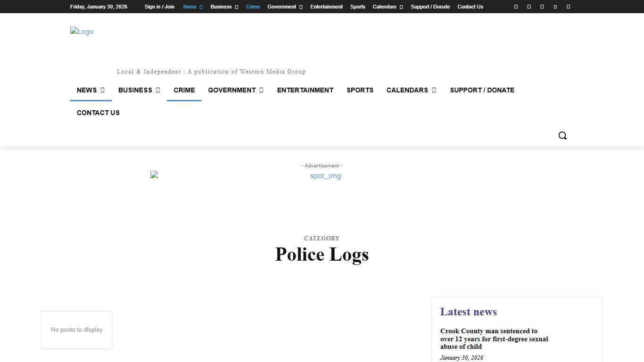The height and width of the screenshot is (362, 644).
Task: Open the ENTERTAINMENT section
Action: point(305,90)
